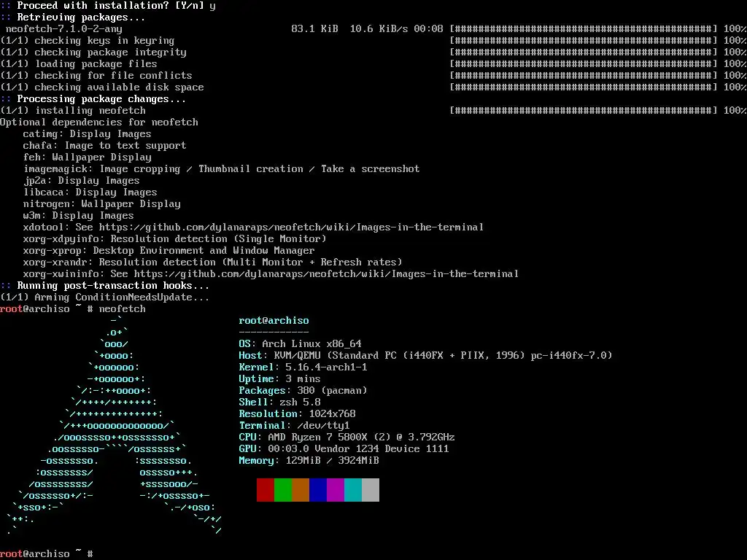747x560 pixels.
Task: Click 'Proceed with installation? [Y/n]' line
Action: pos(108,6)
